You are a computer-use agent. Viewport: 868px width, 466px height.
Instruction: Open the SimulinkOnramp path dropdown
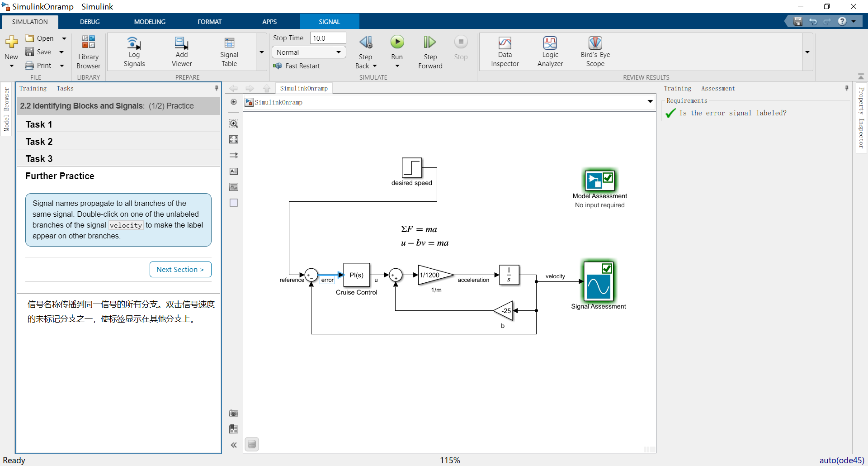coord(650,102)
